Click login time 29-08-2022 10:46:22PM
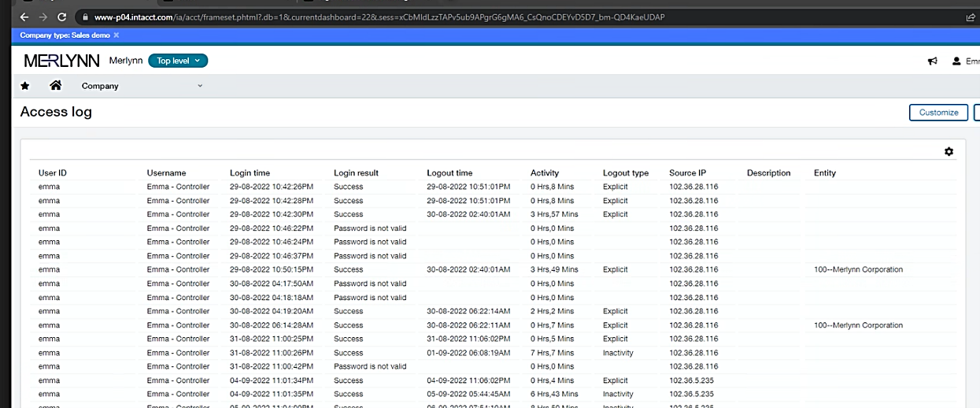The width and height of the screenshot is (980, 408). click(x=272, y=228)
